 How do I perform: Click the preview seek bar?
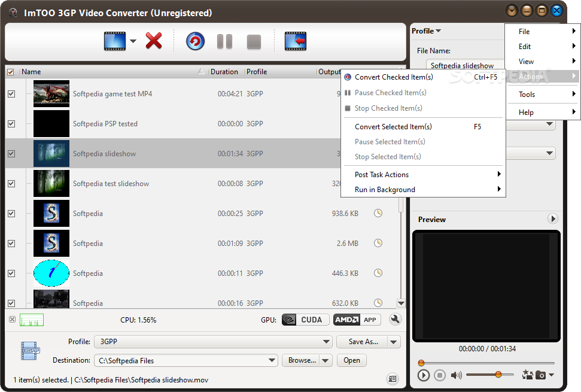[486, 363]
